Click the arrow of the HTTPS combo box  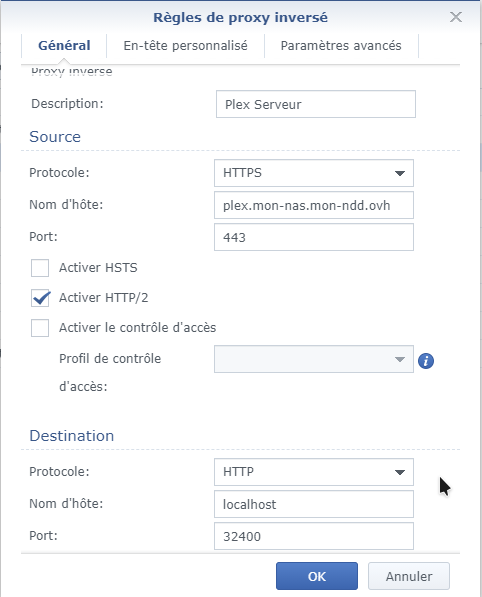click(x=400, y=173)
